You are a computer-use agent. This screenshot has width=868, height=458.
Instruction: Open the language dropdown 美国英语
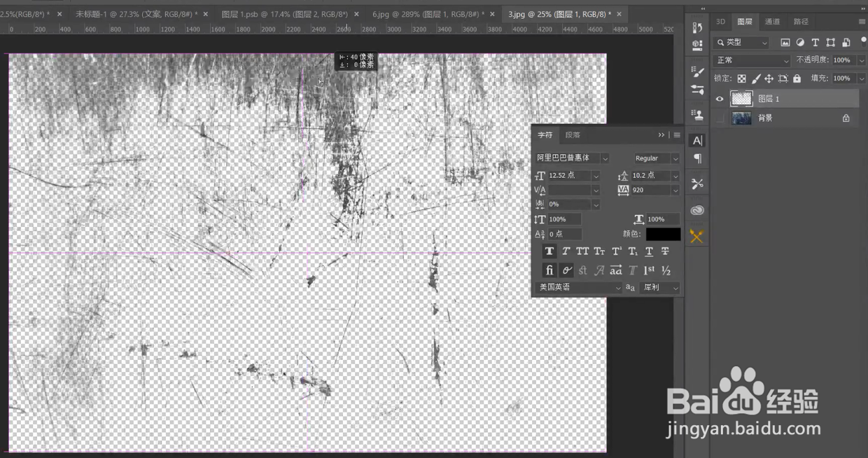pyautogui.click(x=579, y=288)
